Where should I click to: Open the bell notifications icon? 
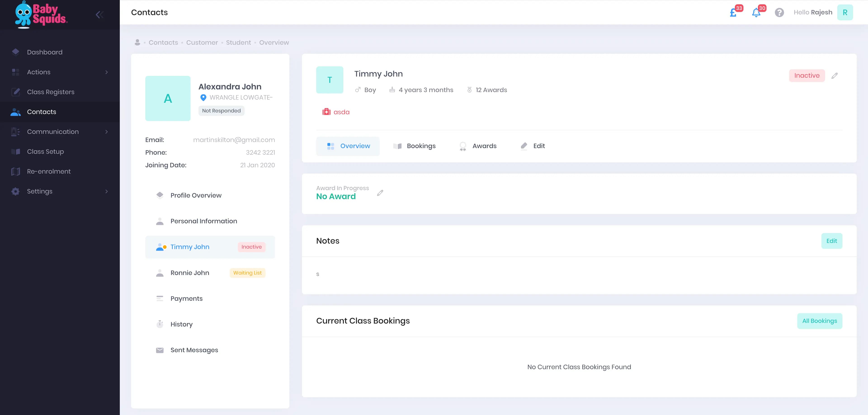click(x=756, y=13)
